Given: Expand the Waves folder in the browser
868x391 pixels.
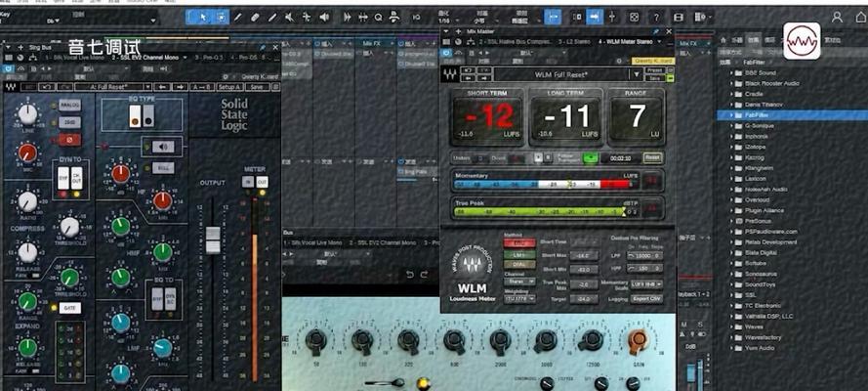Looking at the screenshot, I should (732, 326).
